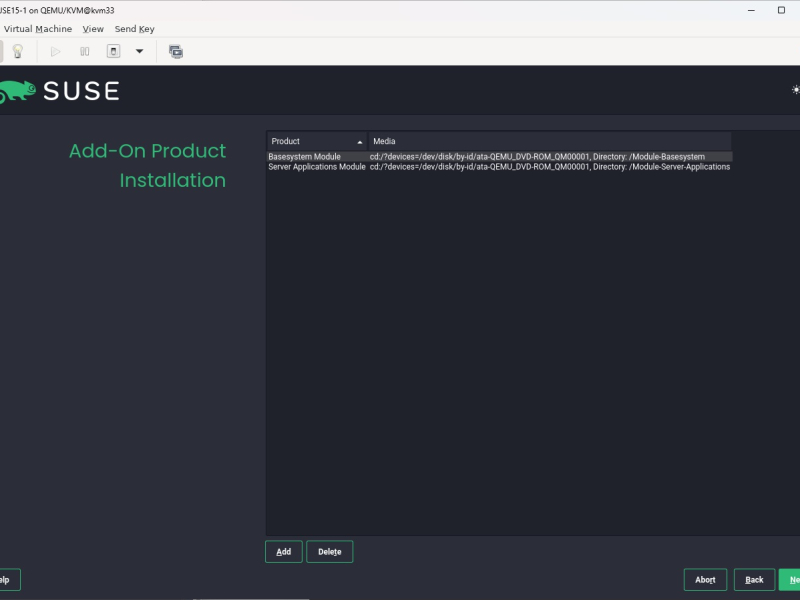Click the manage snapshots icon
The width and height of the screenshot is (800, 600).
pos(176,52)
